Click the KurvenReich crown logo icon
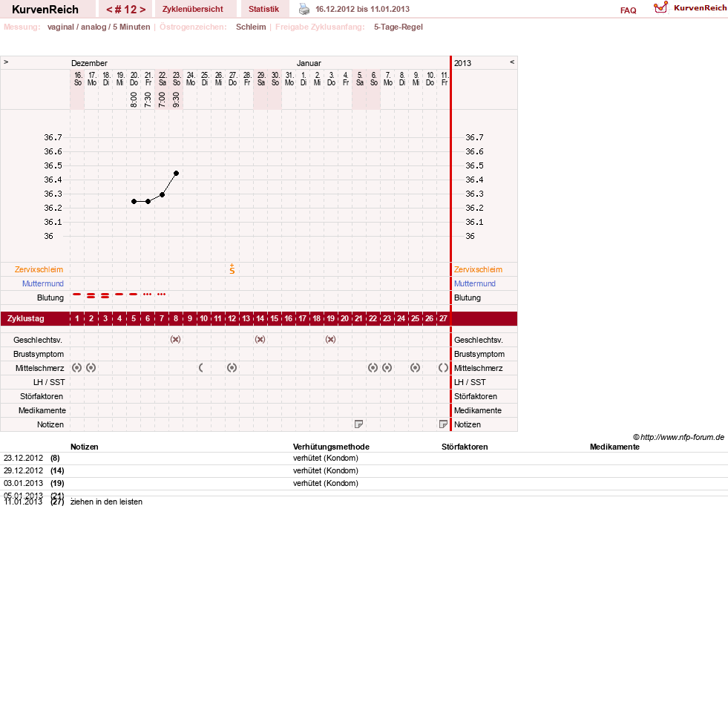The height and width of the screenshot is (713, 728). (x=660, y=7)
